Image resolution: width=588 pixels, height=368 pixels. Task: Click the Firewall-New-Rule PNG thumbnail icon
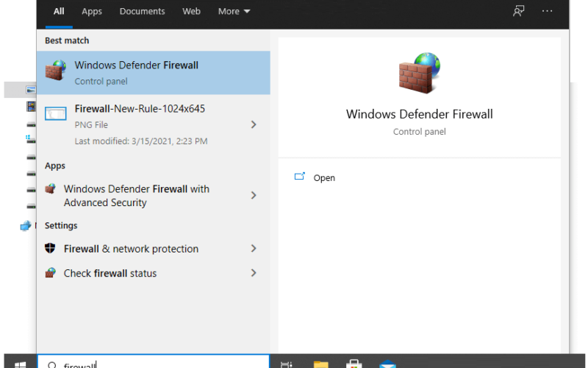[56, 113]
